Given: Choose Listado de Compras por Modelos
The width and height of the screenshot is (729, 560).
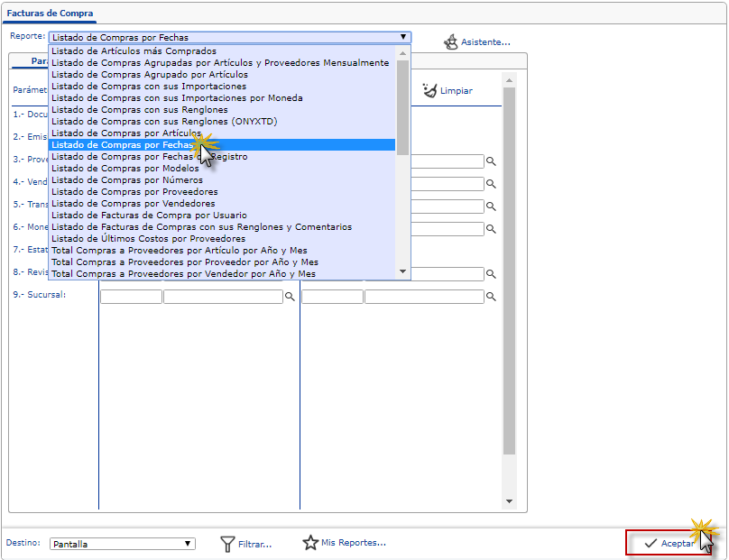Looking at the screenshot, I should coord(222,169).
